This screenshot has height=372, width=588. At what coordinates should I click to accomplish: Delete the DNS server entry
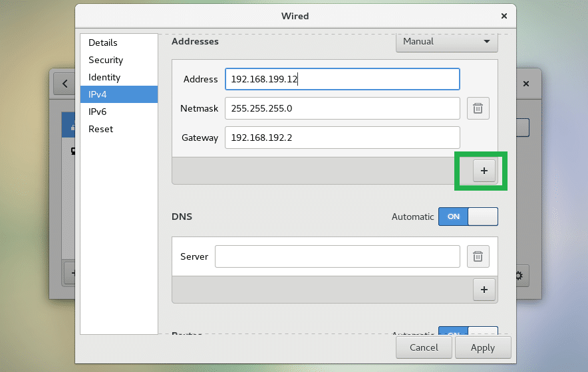(x=478, y=256)
